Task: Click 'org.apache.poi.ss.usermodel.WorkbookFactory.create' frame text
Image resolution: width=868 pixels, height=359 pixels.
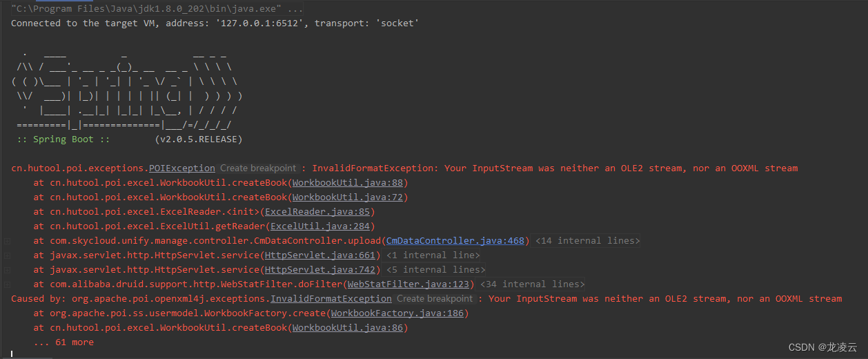Action: pyautogui.click(x=188, y=313)
